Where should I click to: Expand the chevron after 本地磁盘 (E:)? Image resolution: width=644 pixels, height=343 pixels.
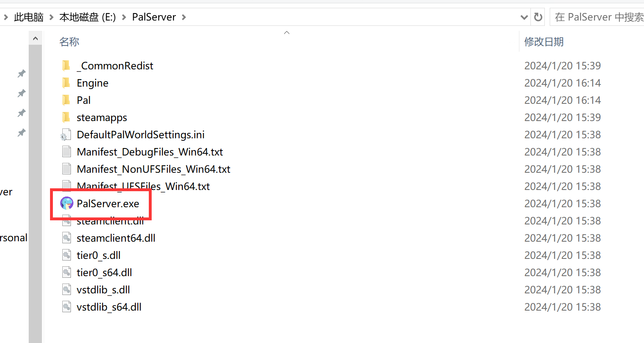[124, 17]
